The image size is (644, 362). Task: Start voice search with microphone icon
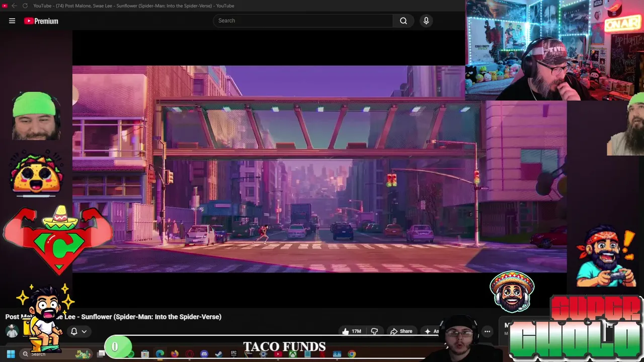426,21
